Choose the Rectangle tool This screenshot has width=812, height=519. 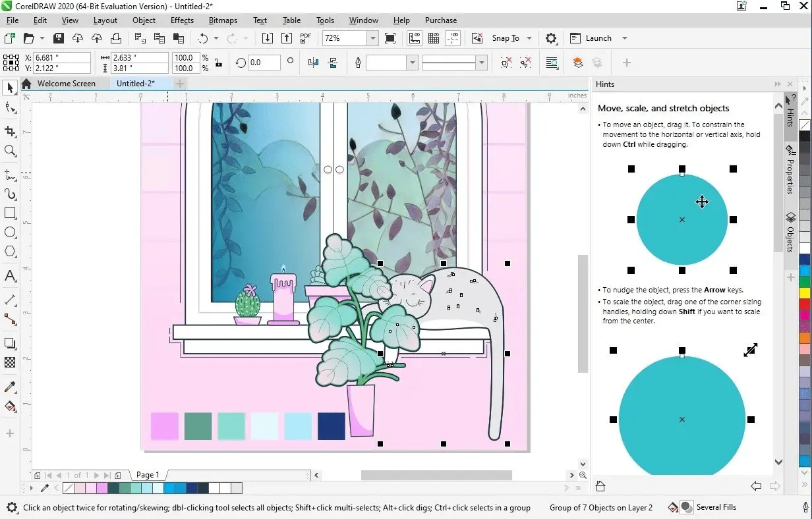pos(10,213)
